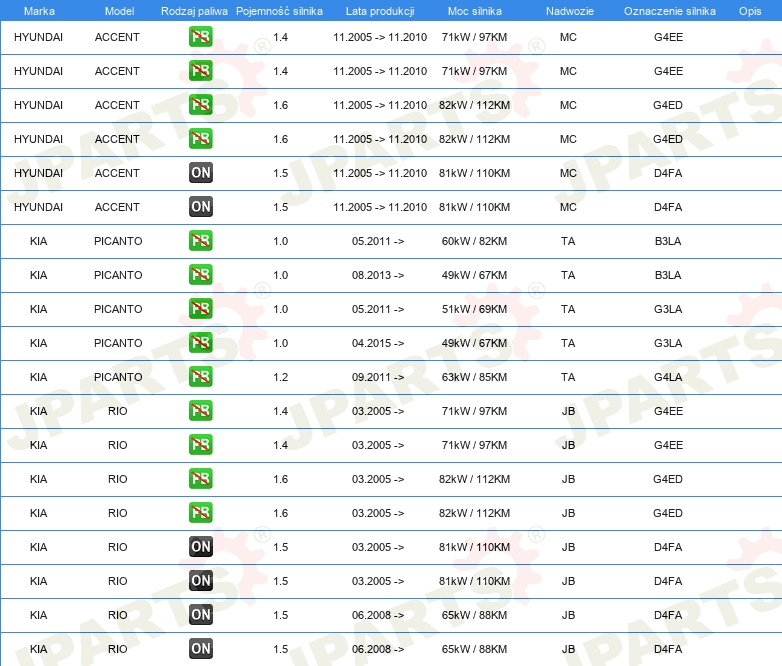Click ON diesel icon in bottom Rio 65kW / 88KM row

[x=200, y=648]
